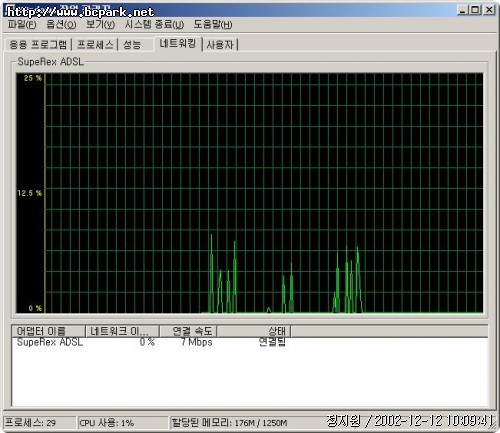Sort by 연결 속도 column header

188,331
